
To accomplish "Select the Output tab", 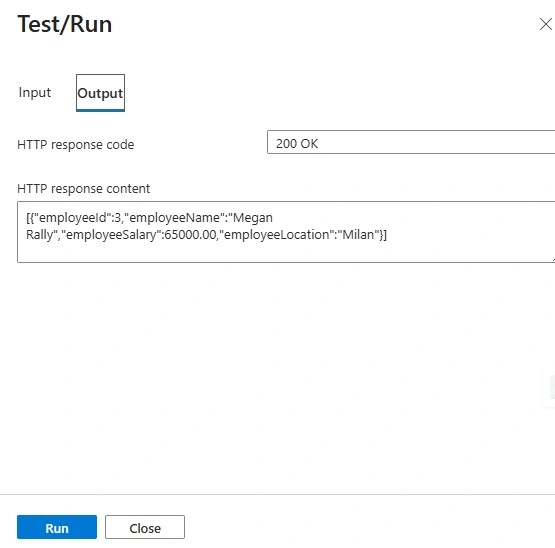I will 100,93.
